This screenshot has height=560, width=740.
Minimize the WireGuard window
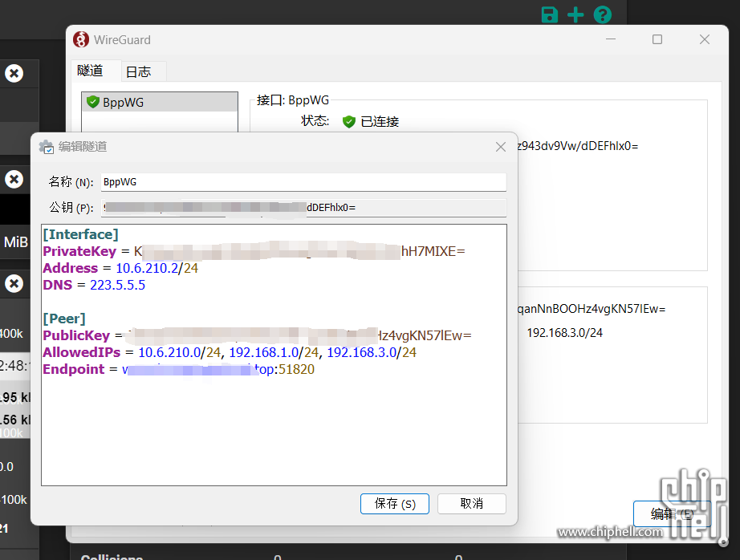(x=611, y=39)
